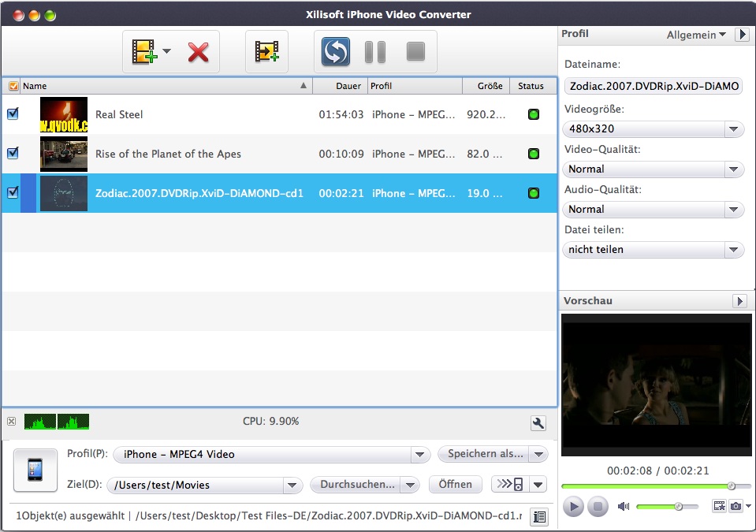The height and width of the screenshot is (532, 756).
Task: Click Durchsuchen to browse folders
Action: click(x=357, y=484)
